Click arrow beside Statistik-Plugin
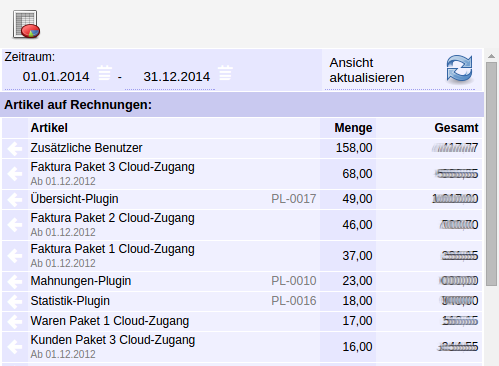This screenshot has width=499, height=366. pyautogui.click(x=15, y=301)
